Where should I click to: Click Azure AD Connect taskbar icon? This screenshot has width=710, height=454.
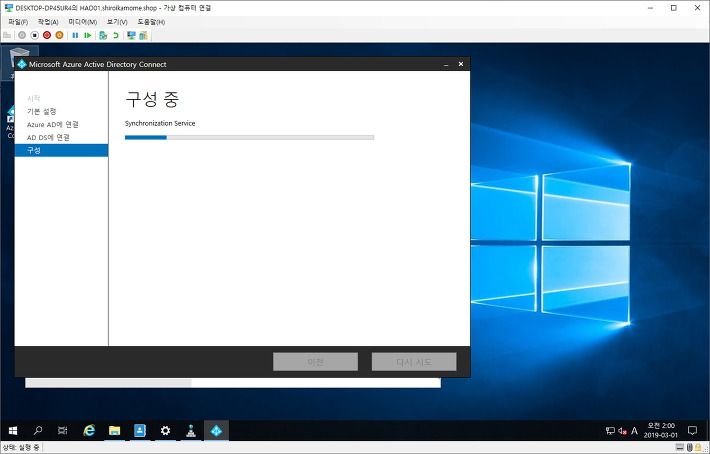(x=216, y=430)
